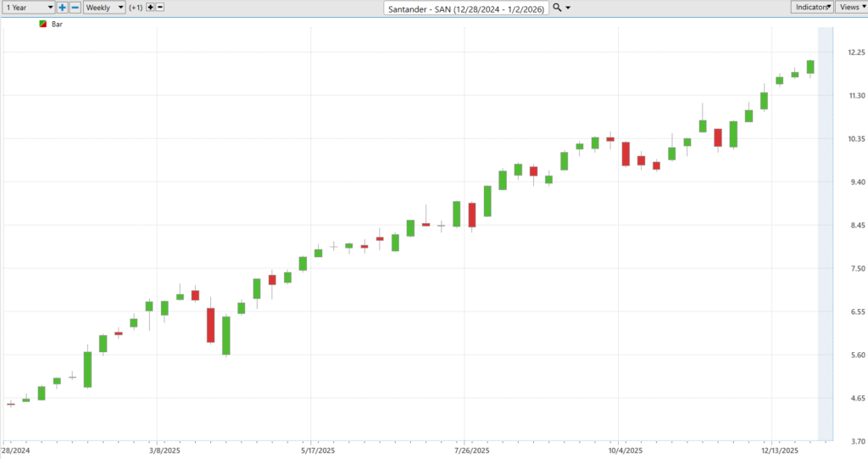The width and height of the screenshot is (868, 459).
Task: Click the 12.25 price axis label
Action: pos(855,53)
